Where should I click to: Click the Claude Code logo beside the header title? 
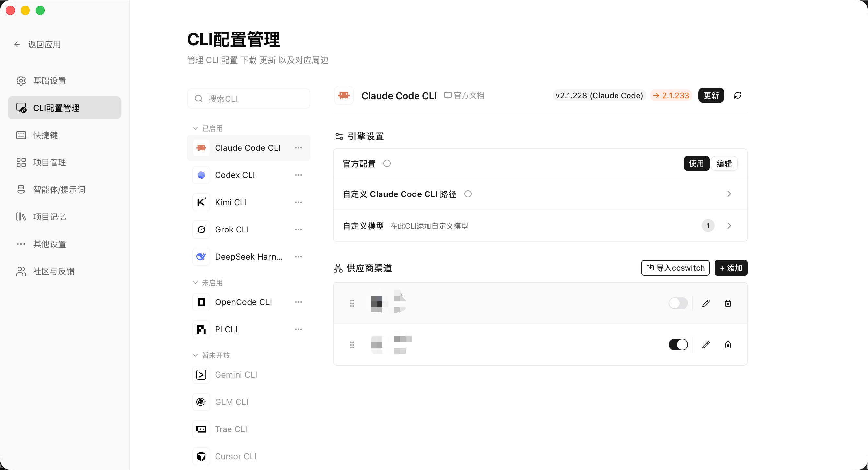[x=344, y=95]
